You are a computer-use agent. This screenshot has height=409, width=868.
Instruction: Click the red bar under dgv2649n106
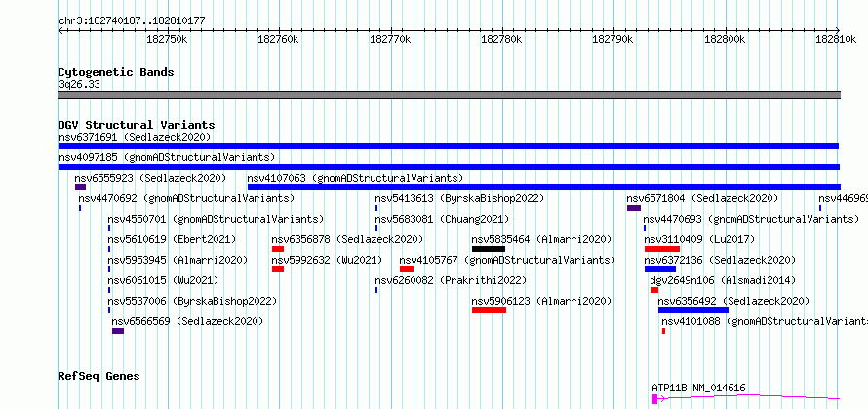654,290
